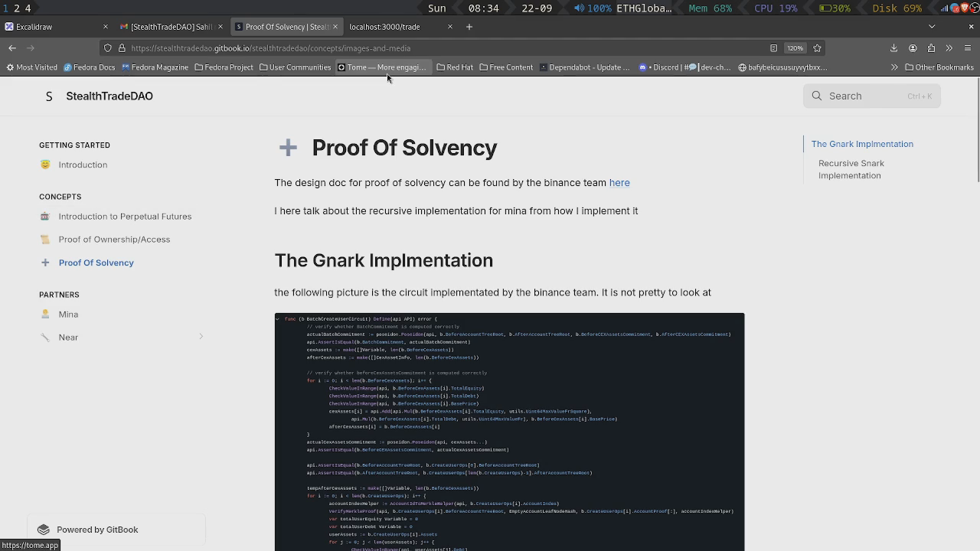Open the Discord dev-ch bookmark
This screenshot has width=980, height=551.
click(685, 67)
